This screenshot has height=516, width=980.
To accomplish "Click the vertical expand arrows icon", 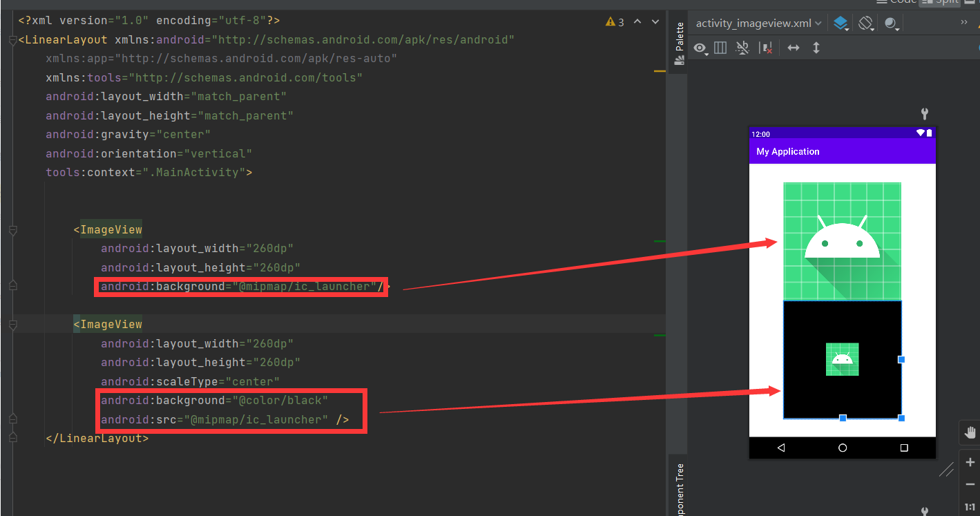I will [816, 48].
